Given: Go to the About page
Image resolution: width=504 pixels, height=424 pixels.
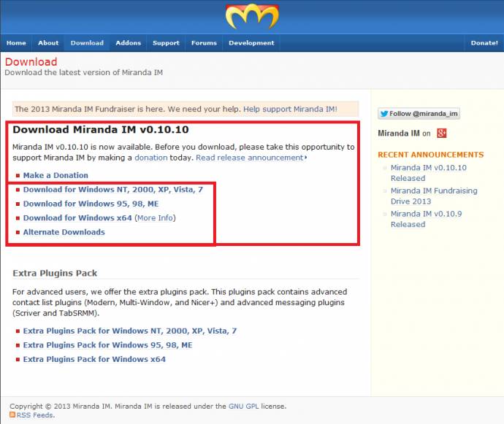Looking at the screenshot, I should pyautogui.click(x=48, y=43).
